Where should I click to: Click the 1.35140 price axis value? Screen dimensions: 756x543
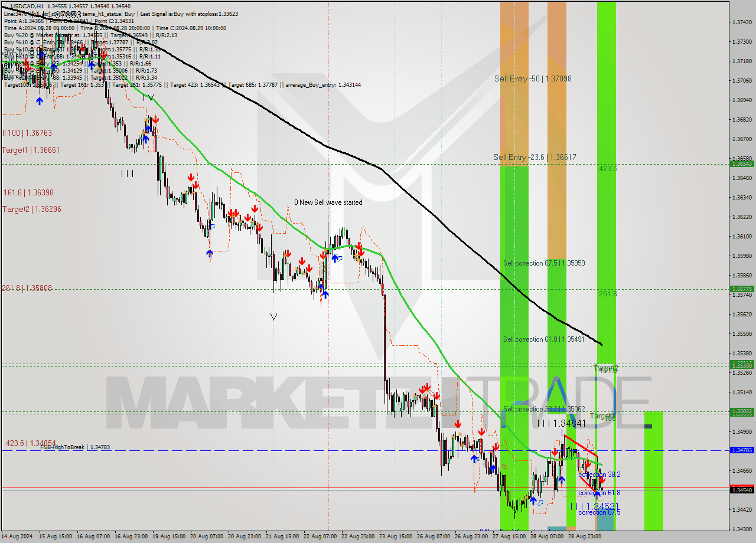click(742, 392)
